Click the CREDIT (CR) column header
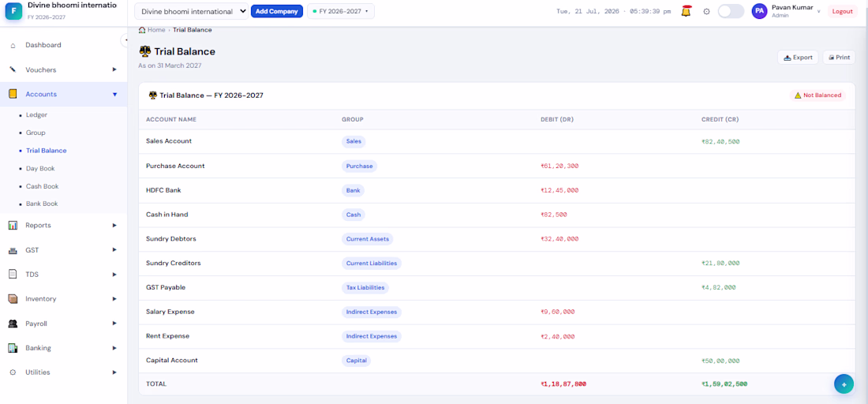 tap(720, 119)
